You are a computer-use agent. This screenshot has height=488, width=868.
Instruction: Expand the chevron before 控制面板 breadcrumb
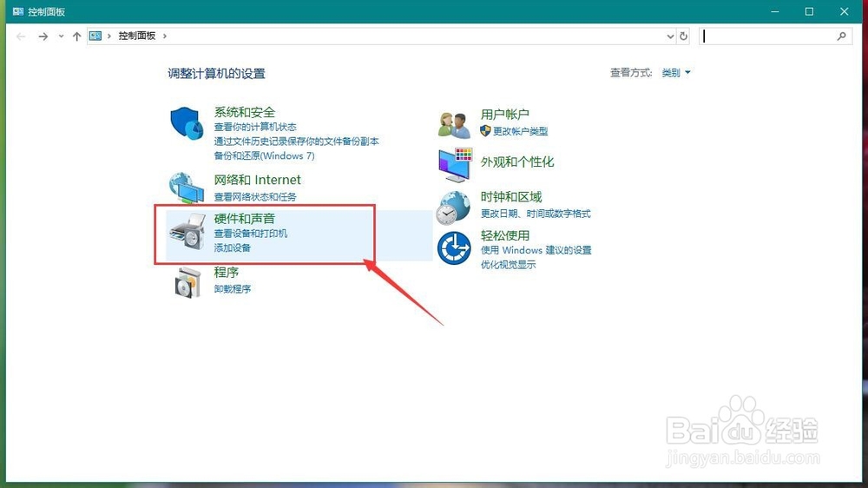(109, 36)
